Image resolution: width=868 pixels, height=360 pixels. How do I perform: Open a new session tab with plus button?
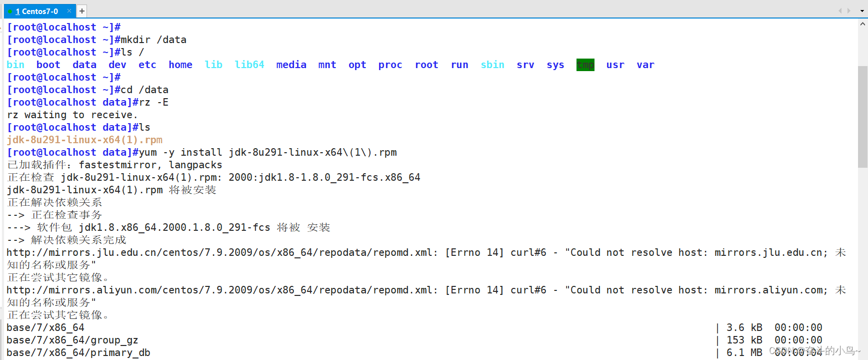coord(82,11)
